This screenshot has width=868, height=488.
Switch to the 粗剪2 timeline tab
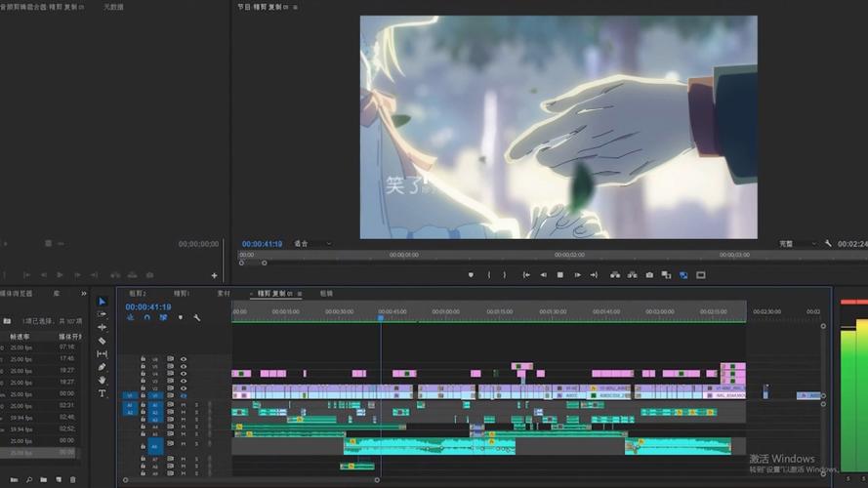tap(138, 293)
